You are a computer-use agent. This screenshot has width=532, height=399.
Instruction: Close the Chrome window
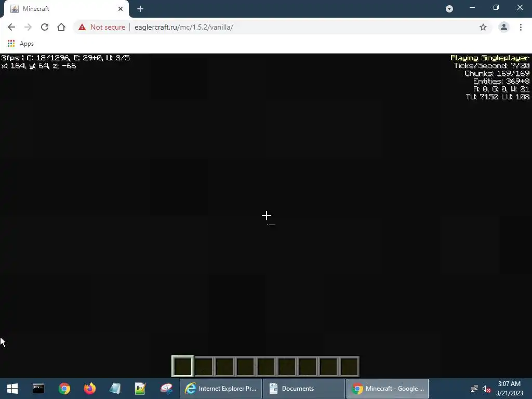point(520,7)
